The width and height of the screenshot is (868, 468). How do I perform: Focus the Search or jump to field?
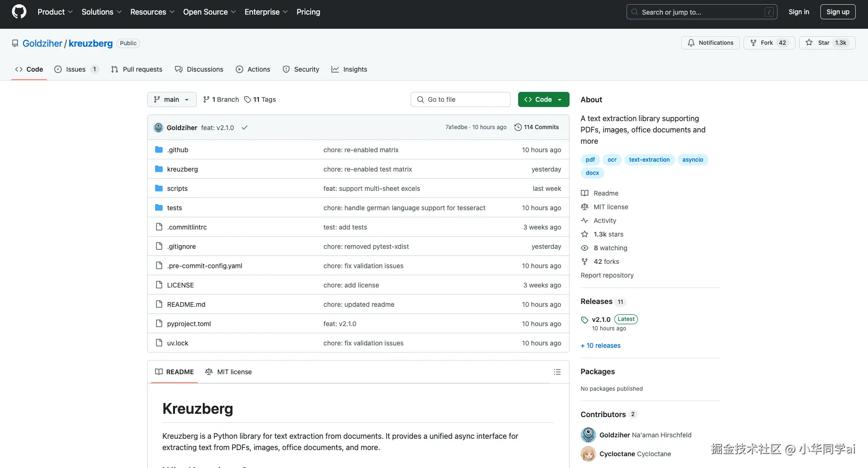tap(702, 12)
